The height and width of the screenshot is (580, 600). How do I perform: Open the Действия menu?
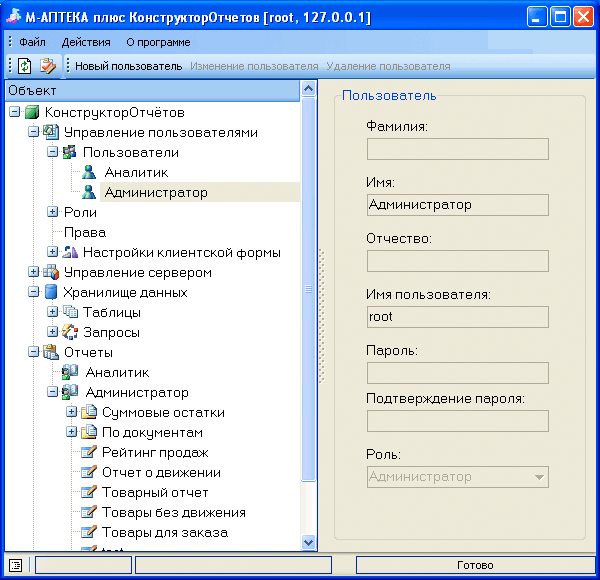click(86, 42)
